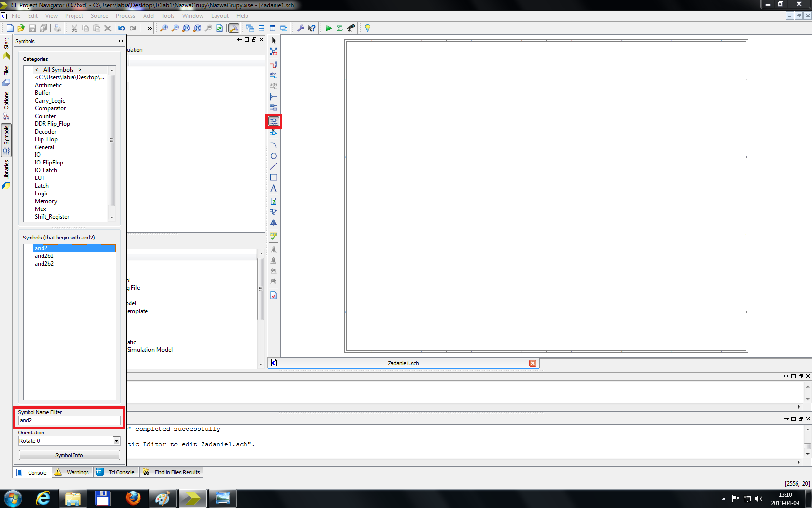Click the Categories list scrollbar thumb
Image resolution: width=812 pixels, height=508 pixels.
(x=111, y=140)
